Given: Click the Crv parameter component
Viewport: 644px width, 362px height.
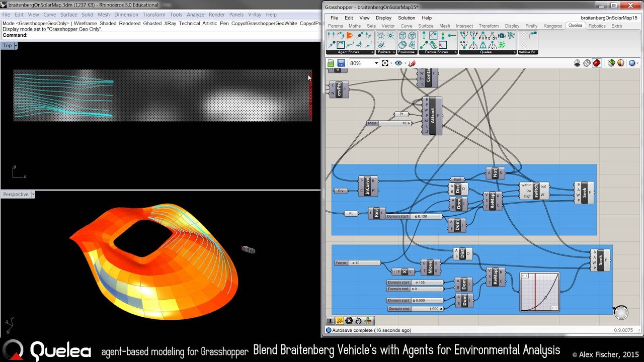Looking at the screenshot, I should (341, 191).
